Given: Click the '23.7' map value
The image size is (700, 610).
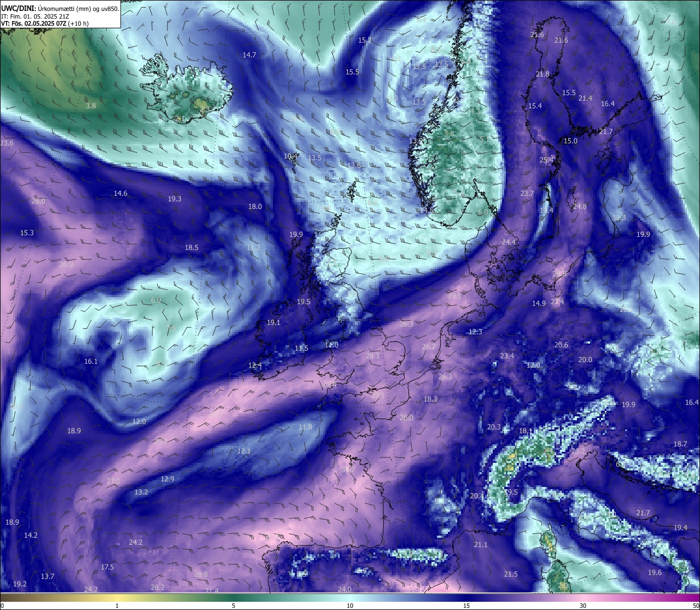Looking at the screenshot, I should click(x=527, y=194).
